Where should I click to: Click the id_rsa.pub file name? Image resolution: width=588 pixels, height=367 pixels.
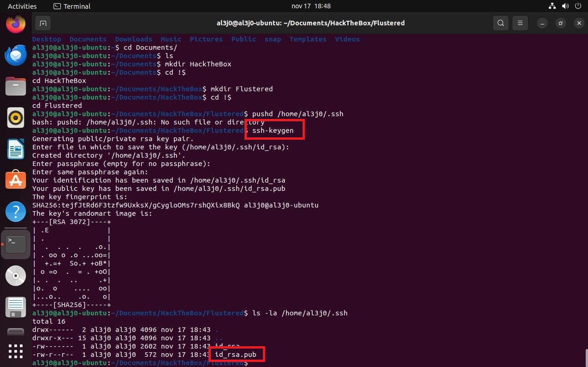236,355
